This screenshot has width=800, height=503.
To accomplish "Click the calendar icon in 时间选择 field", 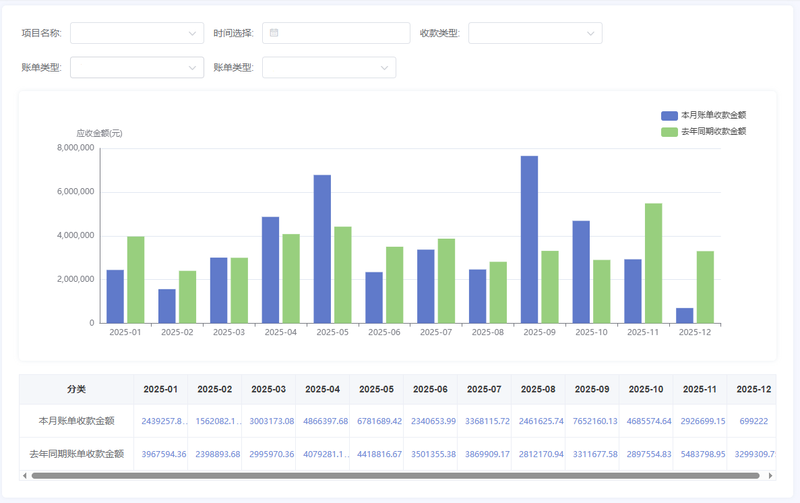I will (274, 33).
